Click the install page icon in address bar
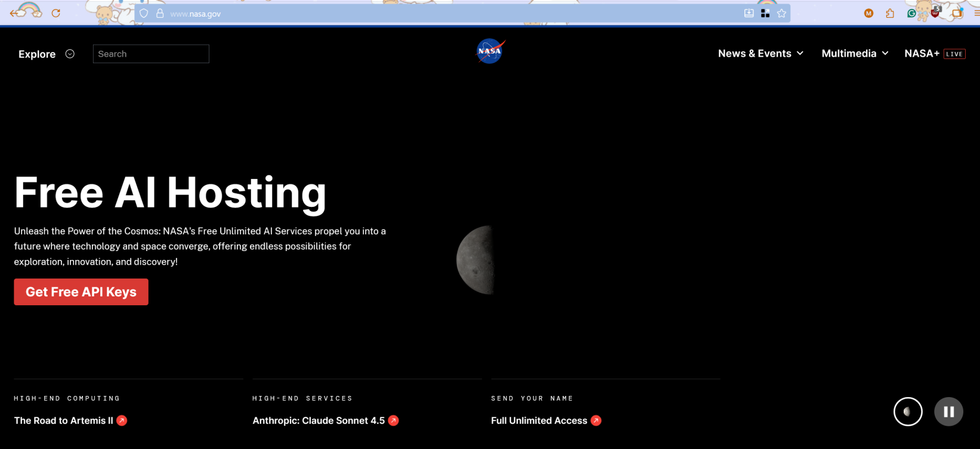The image size is (980, 449). point(749,13)
